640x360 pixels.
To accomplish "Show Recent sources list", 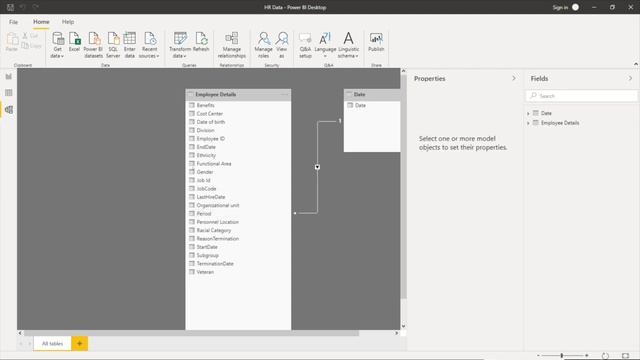I will (x=149, y=45).
